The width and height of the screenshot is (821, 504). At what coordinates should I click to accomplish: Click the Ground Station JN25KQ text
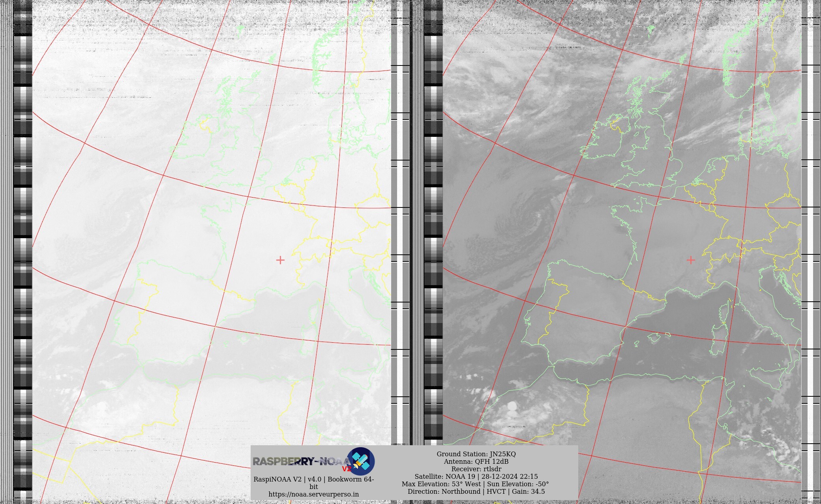pos(476,454)
